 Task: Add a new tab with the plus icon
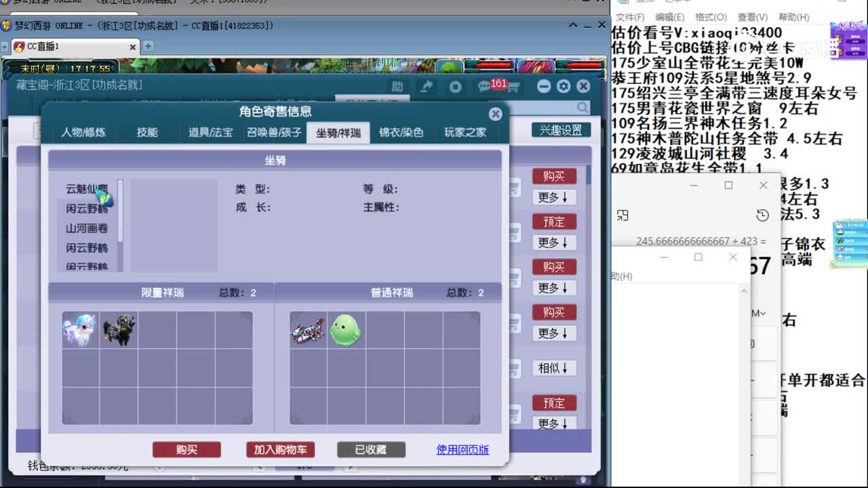[148, 46]
